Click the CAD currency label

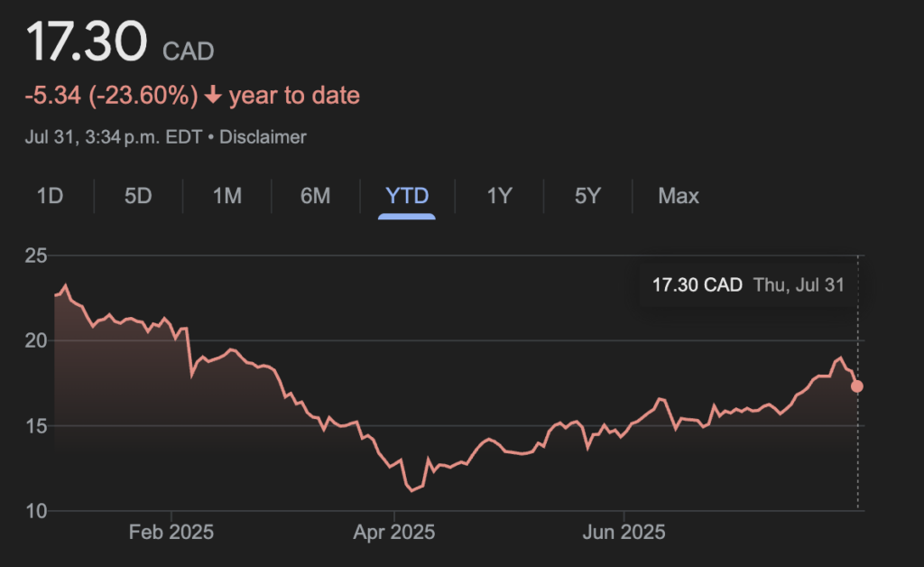[x=188, y=51]
